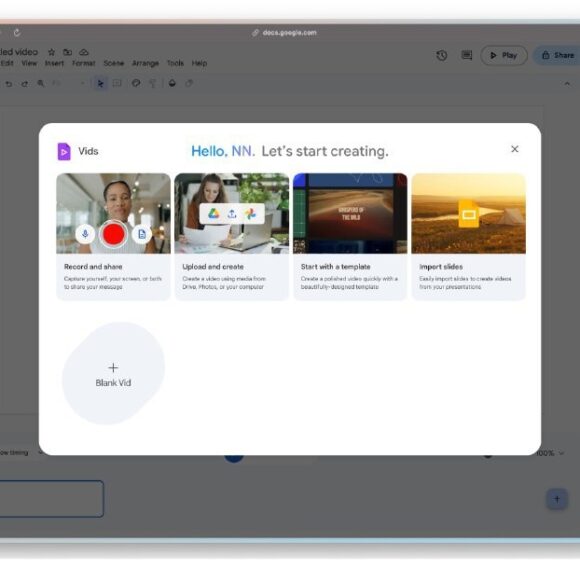Open the comments panel icon

point(467,55)
